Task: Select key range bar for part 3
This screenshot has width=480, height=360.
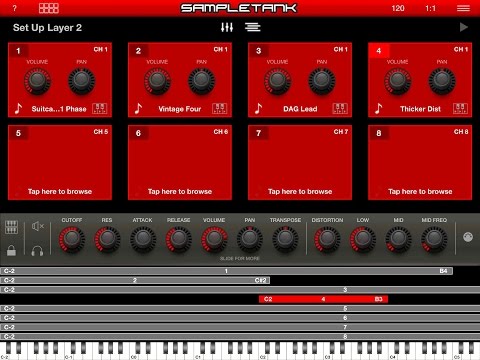Action: [240, 290]
